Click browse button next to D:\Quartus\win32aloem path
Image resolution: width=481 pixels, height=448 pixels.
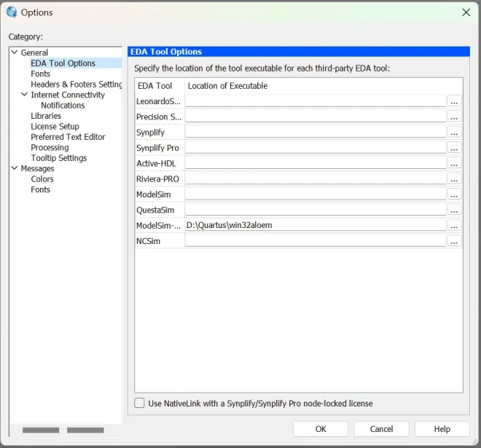454,226
